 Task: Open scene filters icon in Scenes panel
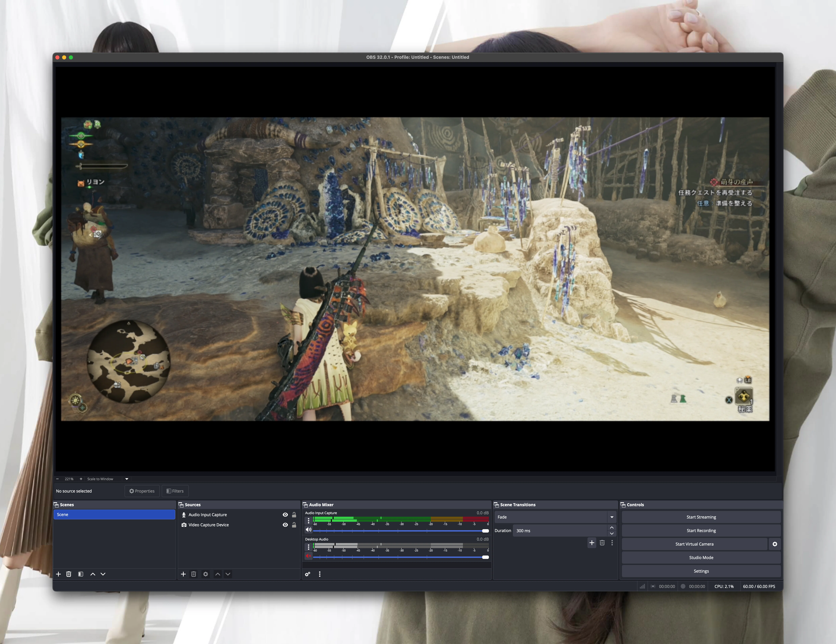81,574
